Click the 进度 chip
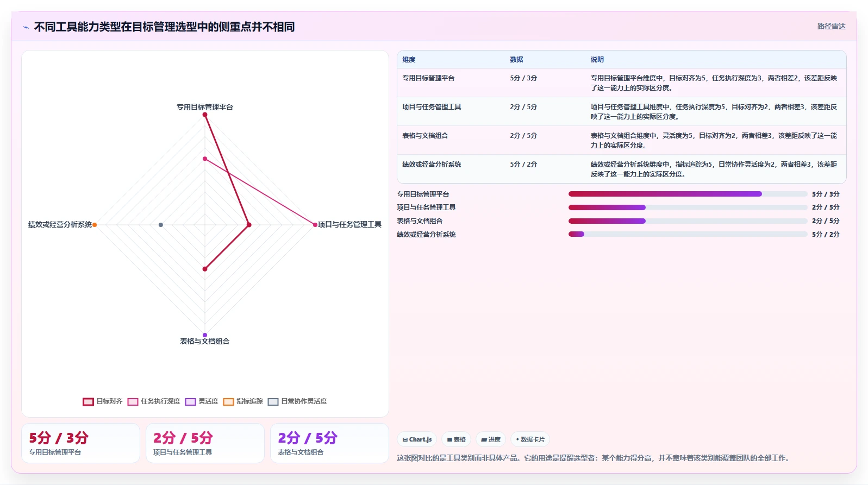Viewport: 868px width, 485px height. [491, 439]
